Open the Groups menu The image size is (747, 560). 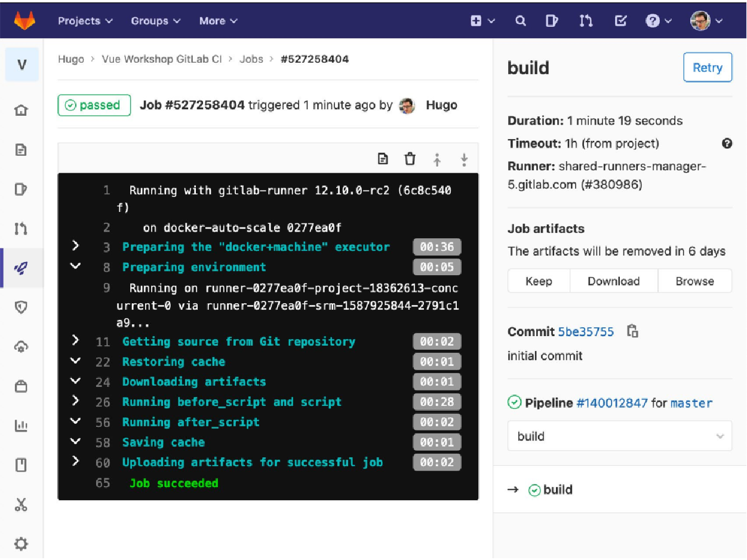pos(156,21)
